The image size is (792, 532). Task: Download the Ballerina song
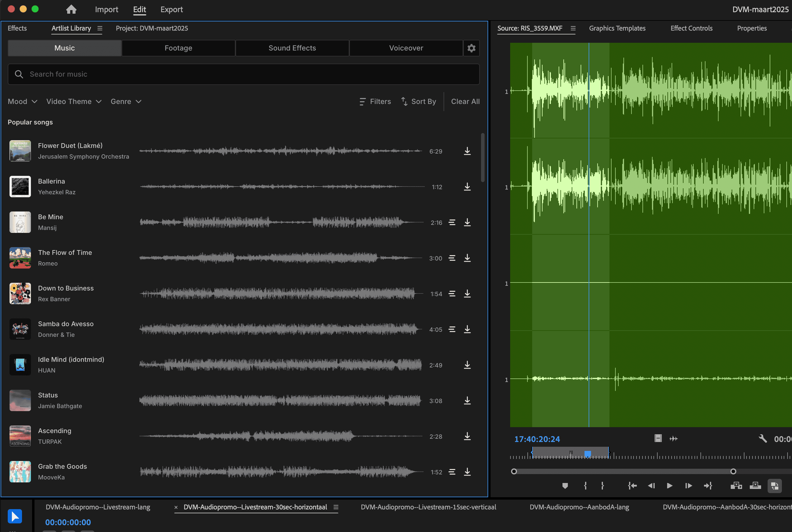coord(467,187)
